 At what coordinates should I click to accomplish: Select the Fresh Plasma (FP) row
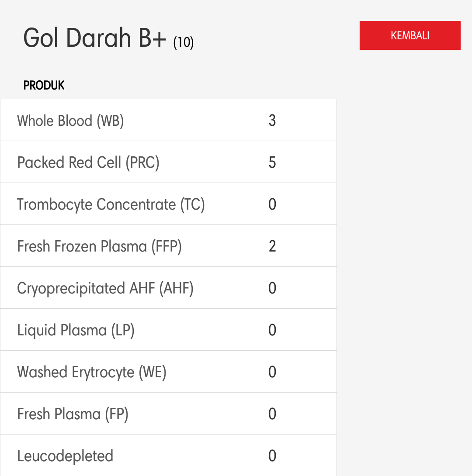click(x=168, y=414)
